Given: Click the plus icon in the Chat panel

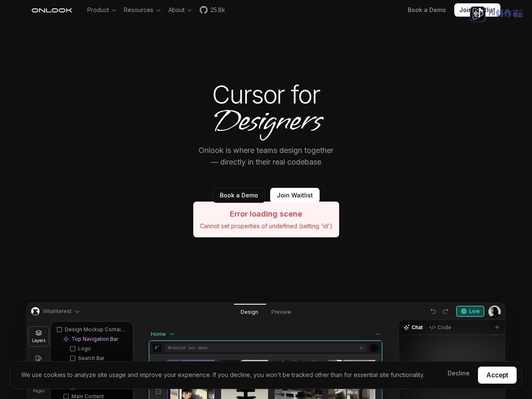Looking at the screenshot, I should [x=497, y=327].
